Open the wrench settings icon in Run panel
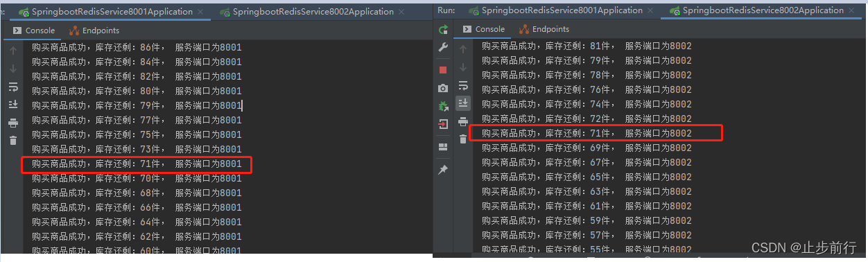 click(444, 48)
